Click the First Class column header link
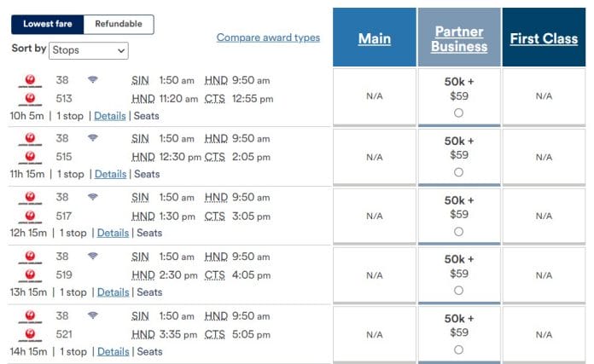This screenshot has width=594, height=364. click(x=544, y=38)
